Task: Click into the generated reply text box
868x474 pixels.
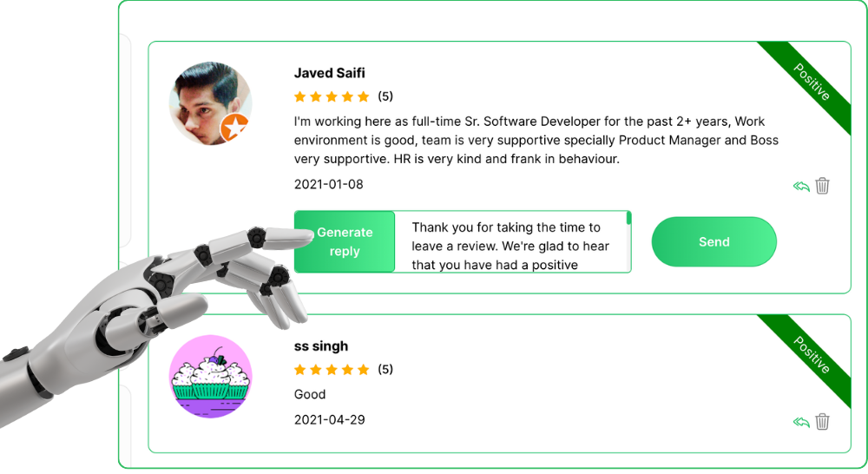Action: coord(510,241)
